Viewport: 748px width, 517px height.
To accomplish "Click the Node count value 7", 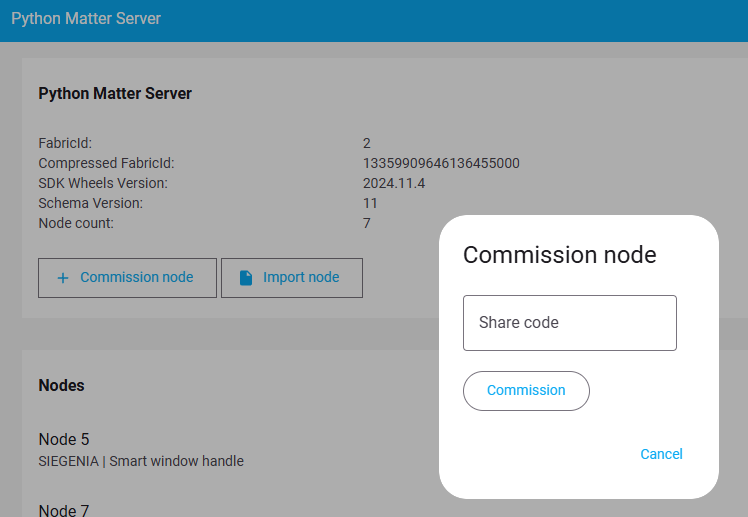I will click(x=367, y=223).
